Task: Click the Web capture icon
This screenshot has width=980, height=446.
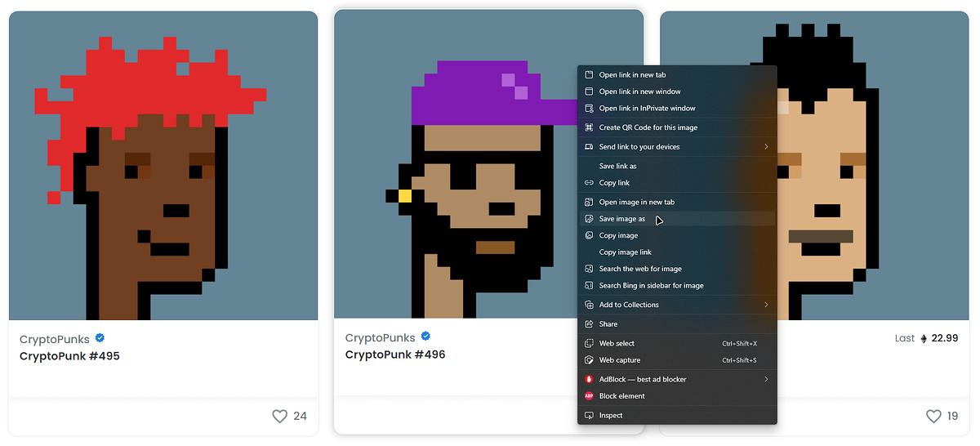Action: [x=589, y=360]
